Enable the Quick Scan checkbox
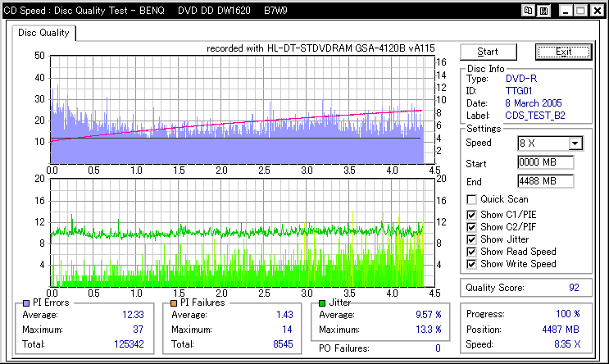The image size is (609, 364). (471, 200)
